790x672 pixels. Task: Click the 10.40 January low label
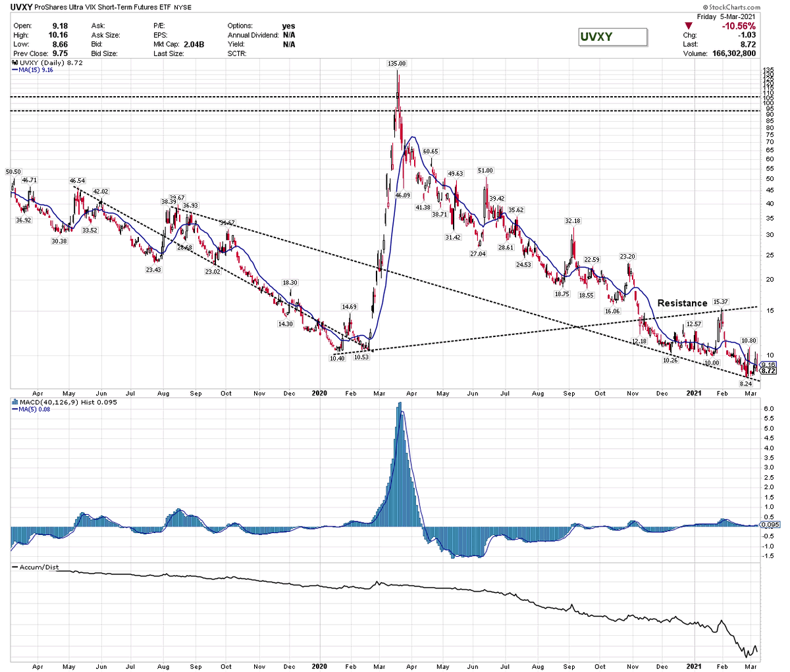[x=337, y=358]
